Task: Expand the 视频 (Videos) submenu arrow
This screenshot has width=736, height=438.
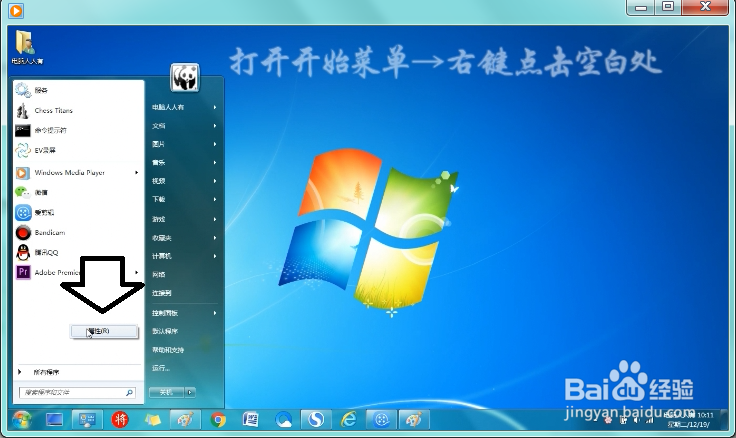Action: [215, 181]
